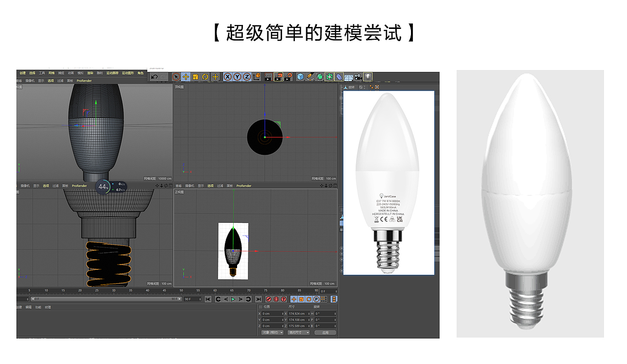The width and height of the screenshot is (627, 364).
Task: Activate the Scale tool
Action: click(x=195, y=77)
